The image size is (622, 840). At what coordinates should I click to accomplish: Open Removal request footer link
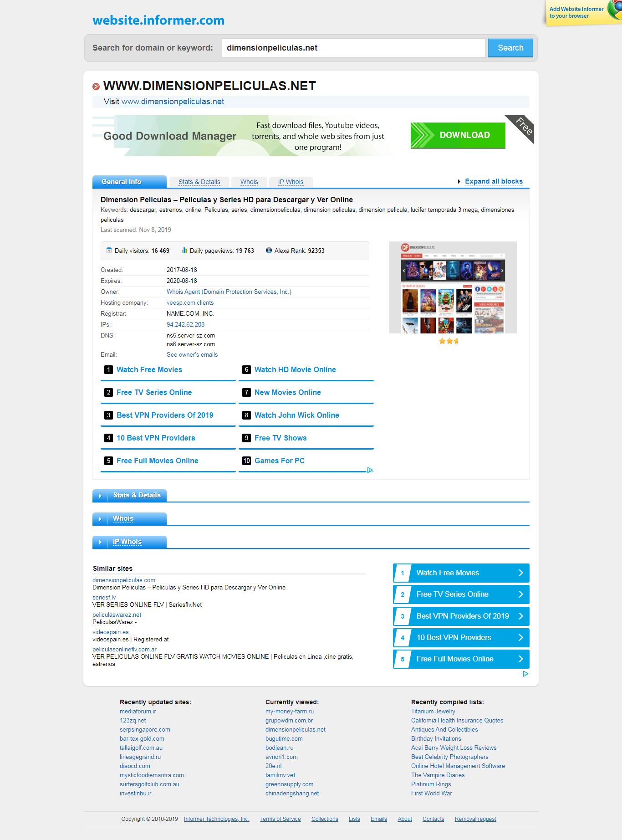click(x=475, y=819)
